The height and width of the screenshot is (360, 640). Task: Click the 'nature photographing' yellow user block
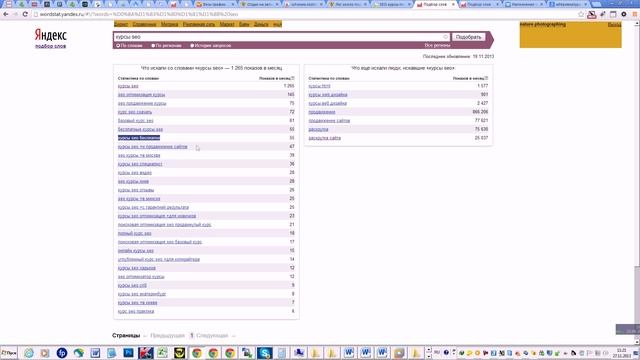[571, 35]
